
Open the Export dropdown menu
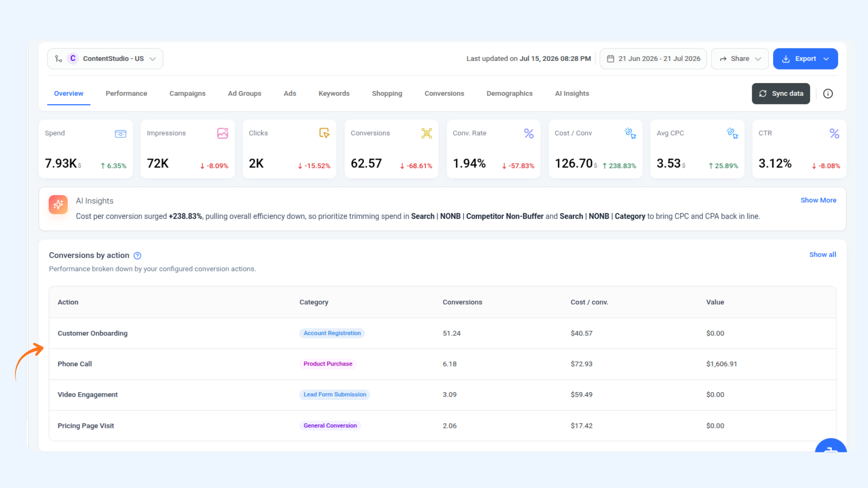[x=805, y=59]
